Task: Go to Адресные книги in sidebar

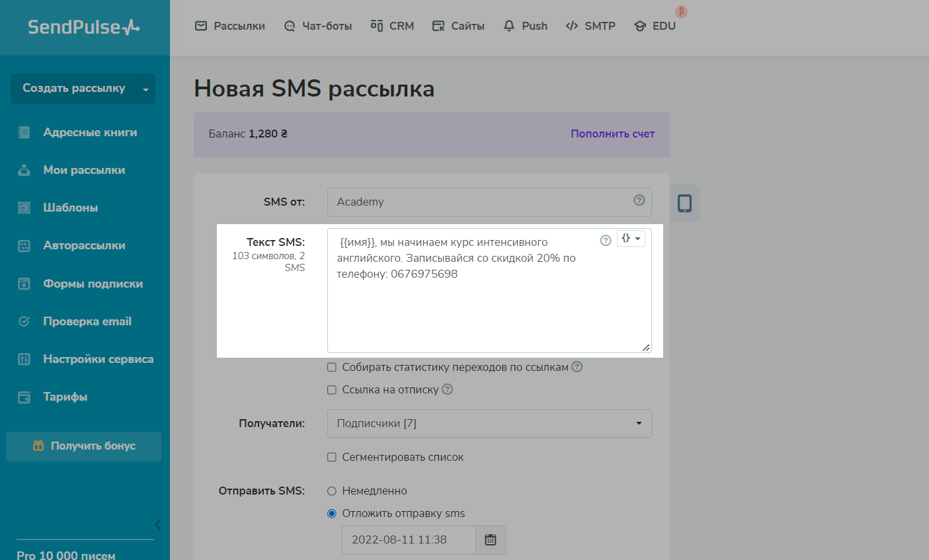Action: coord(90,132)
